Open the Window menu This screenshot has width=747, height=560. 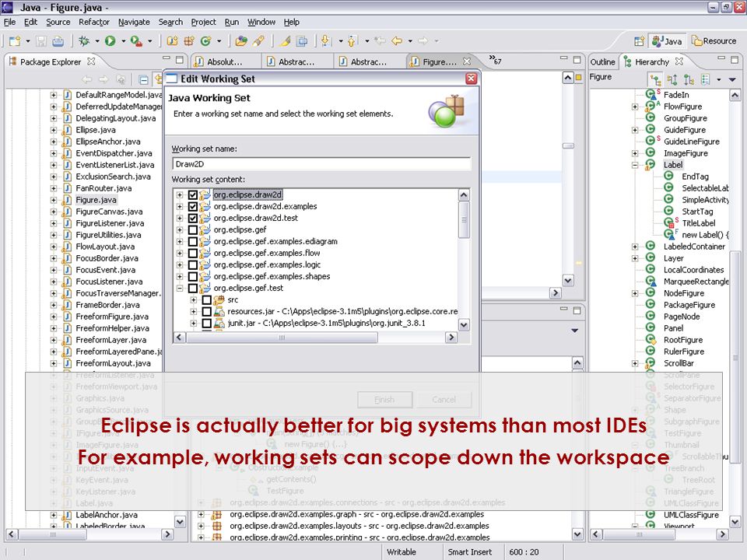click(x=261, y=22)
